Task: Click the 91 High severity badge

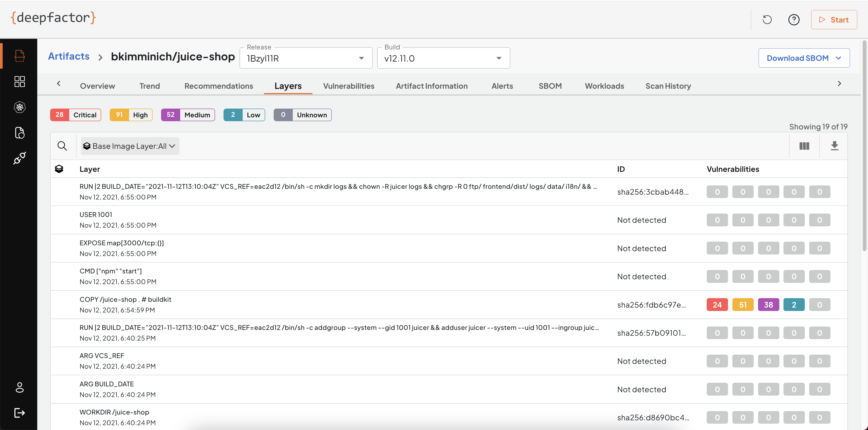Action: (x=131, y=115)
